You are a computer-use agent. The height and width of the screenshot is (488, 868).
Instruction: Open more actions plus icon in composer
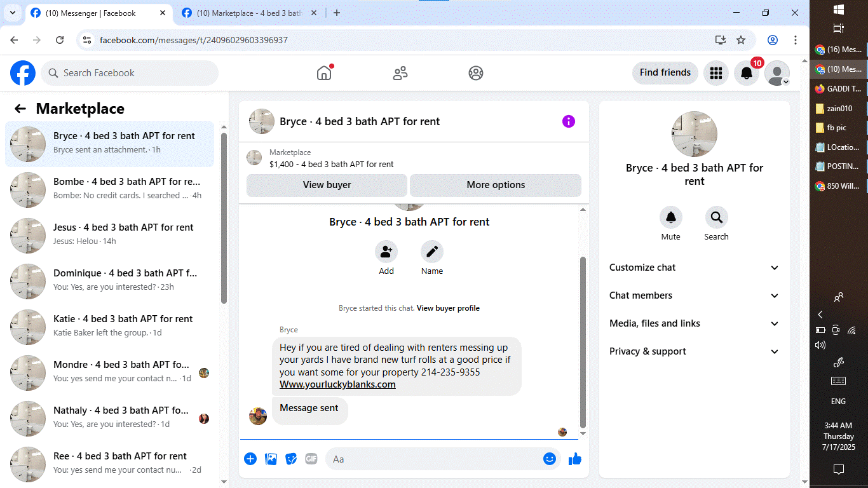point(250,459)
